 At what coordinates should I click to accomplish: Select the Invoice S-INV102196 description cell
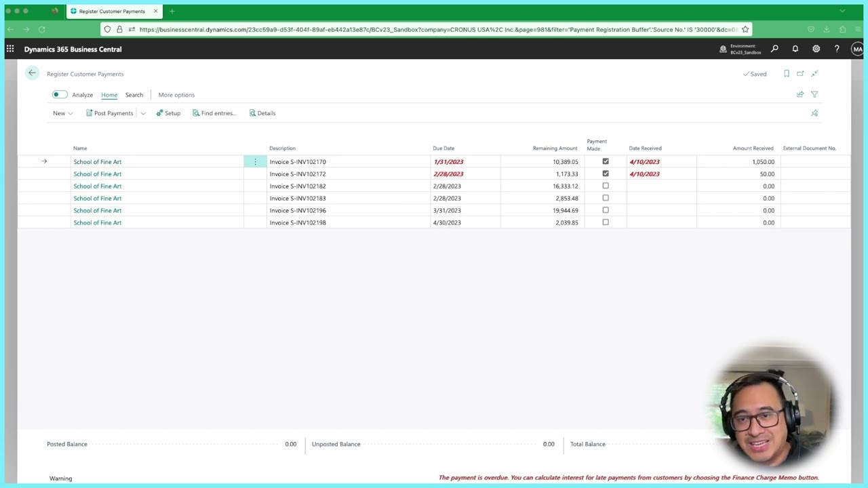point(349,210)
